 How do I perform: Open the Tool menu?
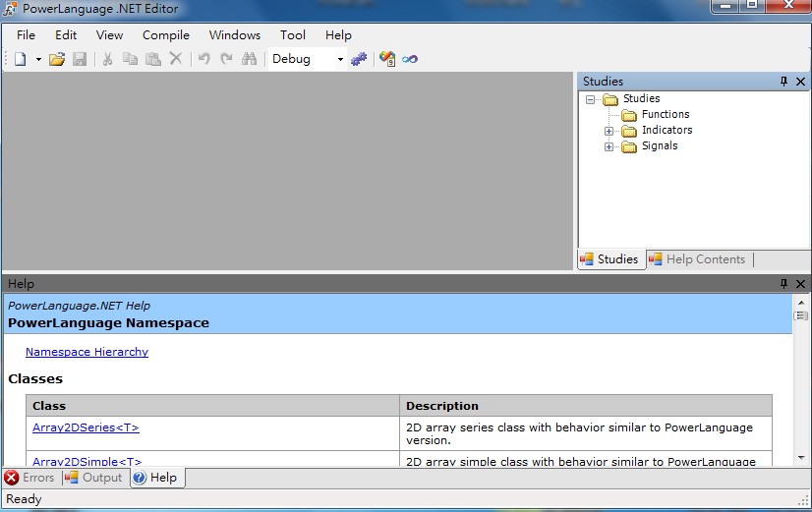pos(293,35)
